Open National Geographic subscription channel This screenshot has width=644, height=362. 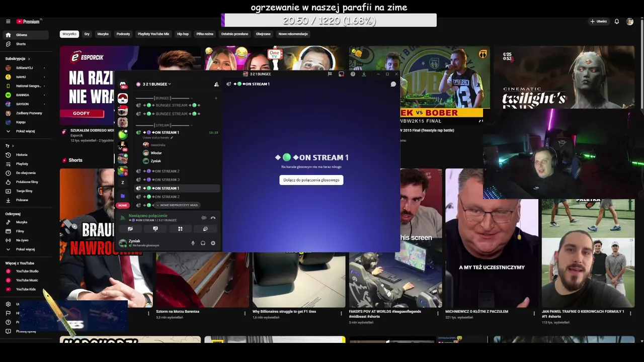(x=26, y=86)
